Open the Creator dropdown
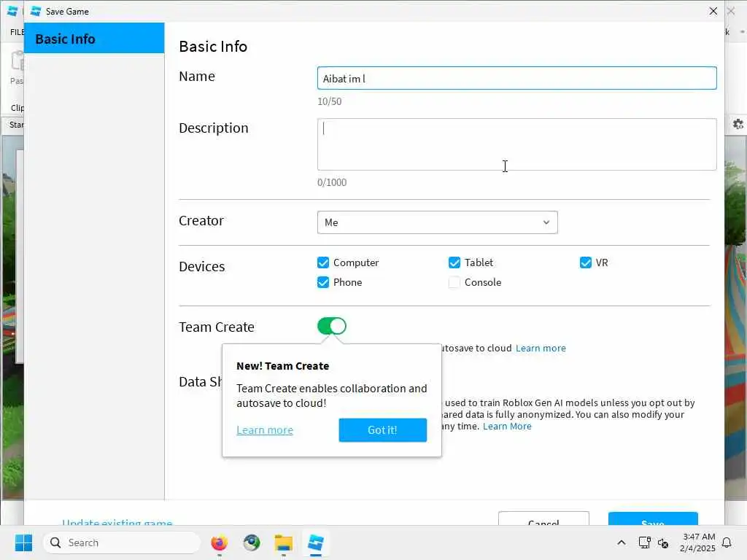The height and width of the screenshot is (560, 747). (x=438, y=222)
